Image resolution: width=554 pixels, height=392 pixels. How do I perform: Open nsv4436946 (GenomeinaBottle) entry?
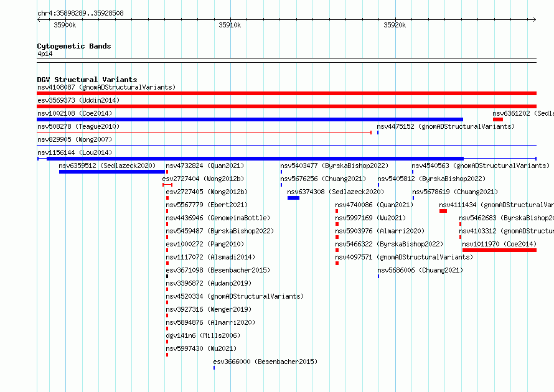point(218,218)
